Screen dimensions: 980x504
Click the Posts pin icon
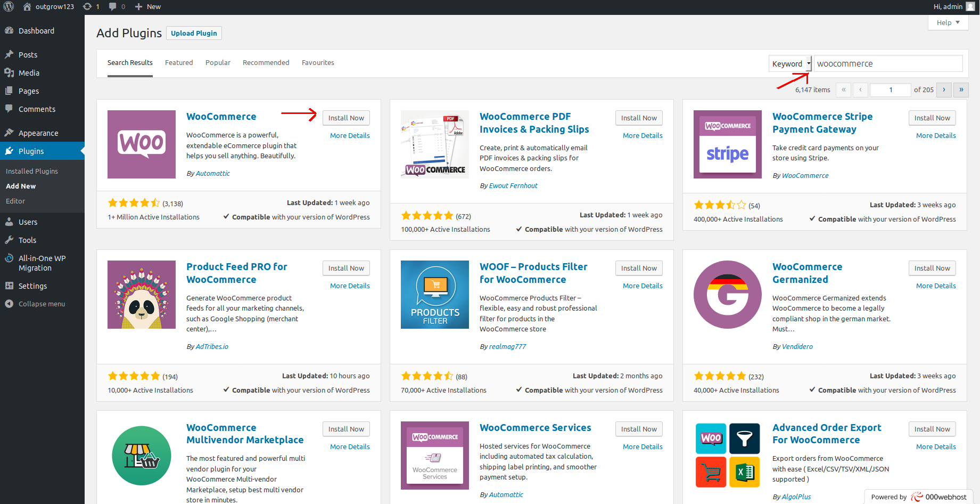tap(9, 54)
